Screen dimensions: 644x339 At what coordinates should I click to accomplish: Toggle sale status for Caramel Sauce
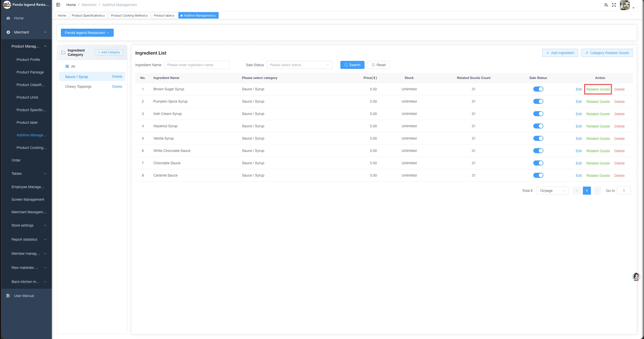(x=538, y=175)
